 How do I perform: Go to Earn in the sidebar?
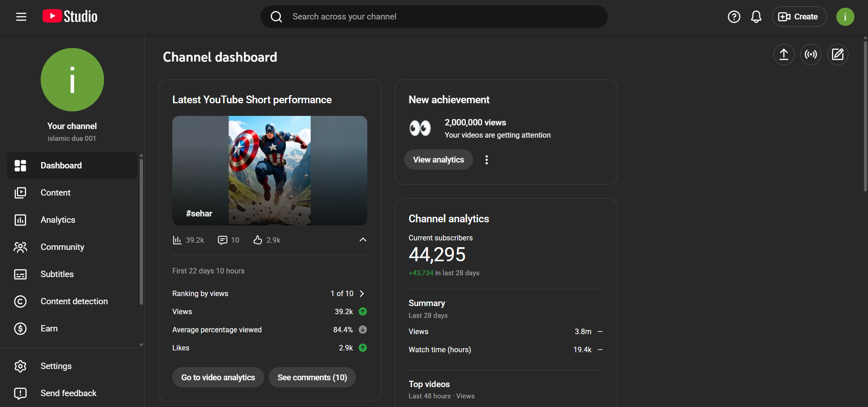point(49,329)
